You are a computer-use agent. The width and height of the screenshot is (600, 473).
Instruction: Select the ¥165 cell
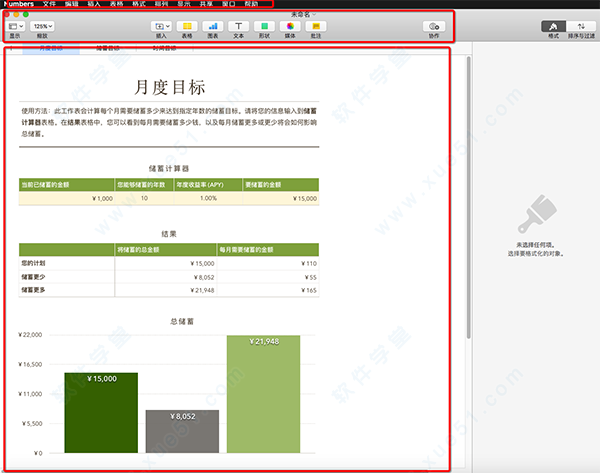tap(268, 290)
